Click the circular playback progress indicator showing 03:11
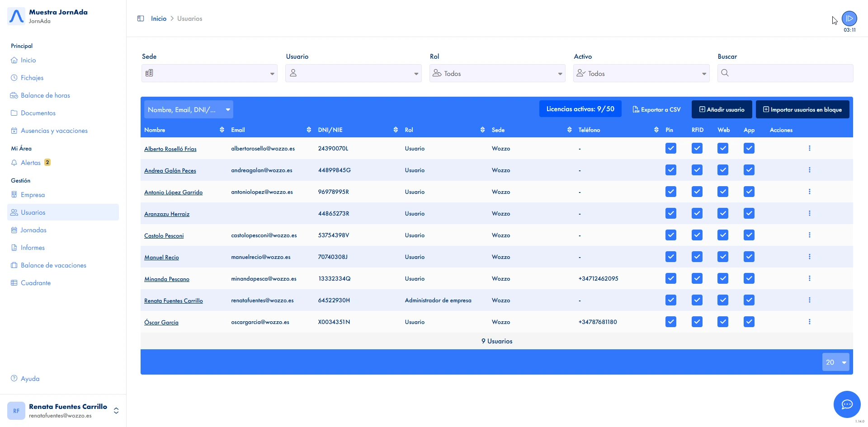The height and width of the screenshot is (427, 868). coord(849,18)
